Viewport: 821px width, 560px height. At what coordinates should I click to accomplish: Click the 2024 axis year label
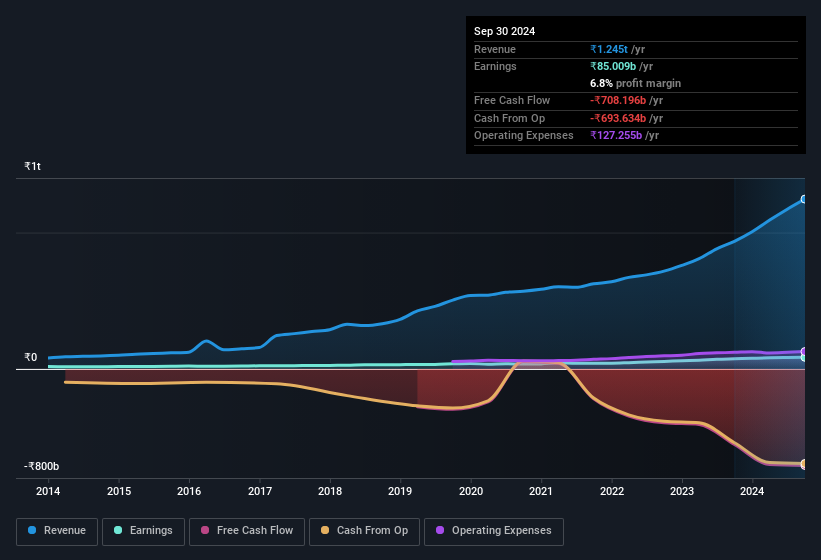[x=752, y=491]
